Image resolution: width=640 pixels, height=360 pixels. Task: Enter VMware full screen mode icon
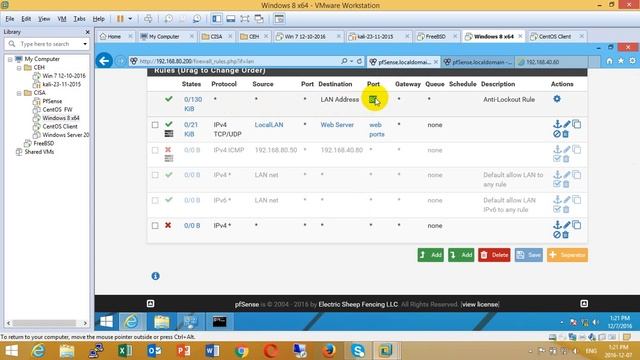point(245,19)
